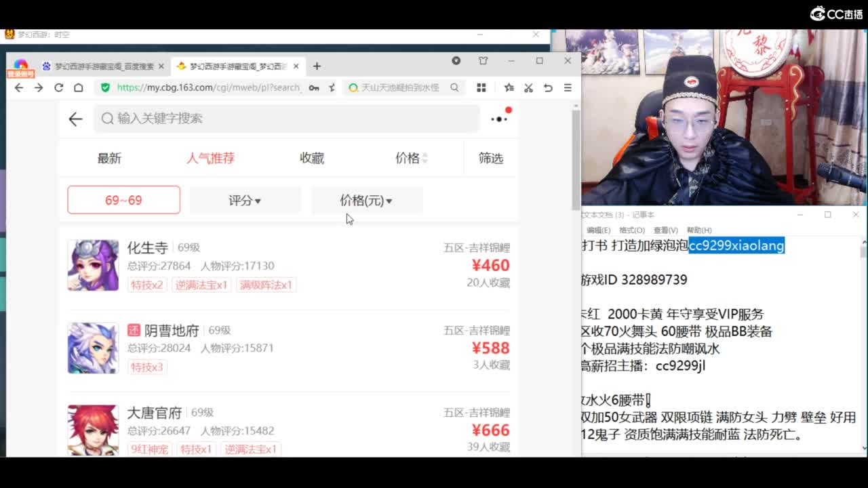Open the three-dot menu with red badge
The image size is (868, 488).
coord(500,118)
